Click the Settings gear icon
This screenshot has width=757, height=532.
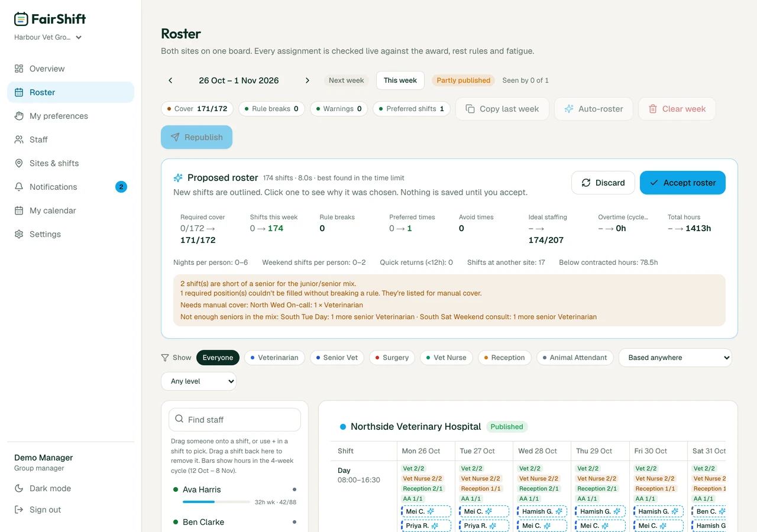pos(19,234)
